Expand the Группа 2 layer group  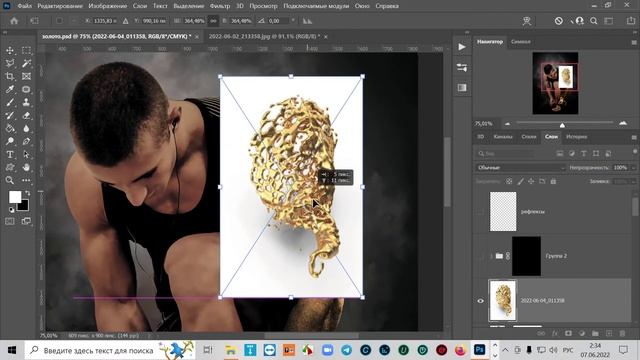[491, 256]
